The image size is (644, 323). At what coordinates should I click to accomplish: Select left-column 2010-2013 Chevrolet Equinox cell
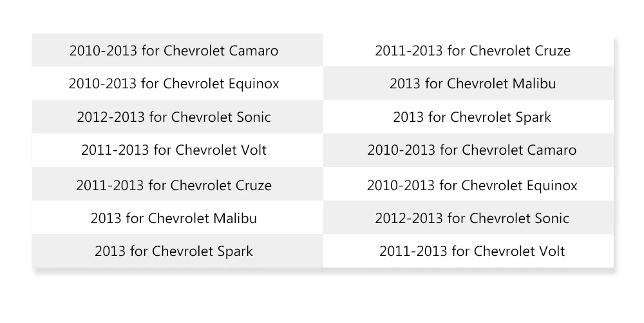click(x=178, y=83)
